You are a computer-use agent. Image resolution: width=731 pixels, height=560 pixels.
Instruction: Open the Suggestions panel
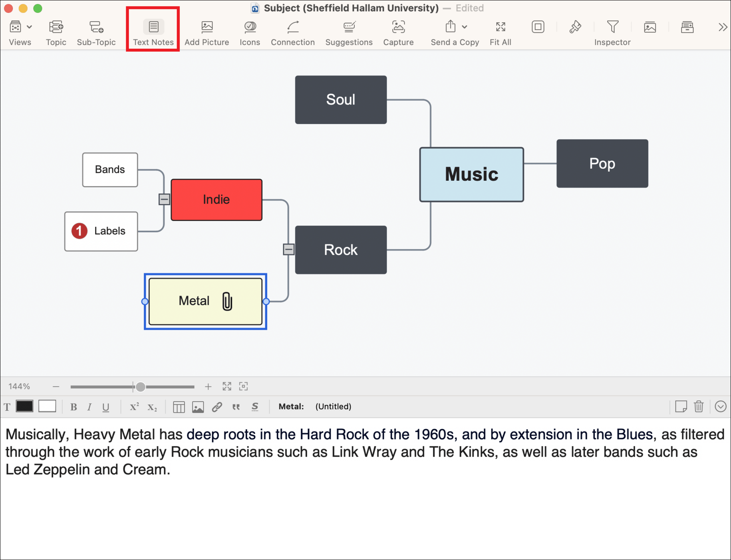[x=349, y=27]
